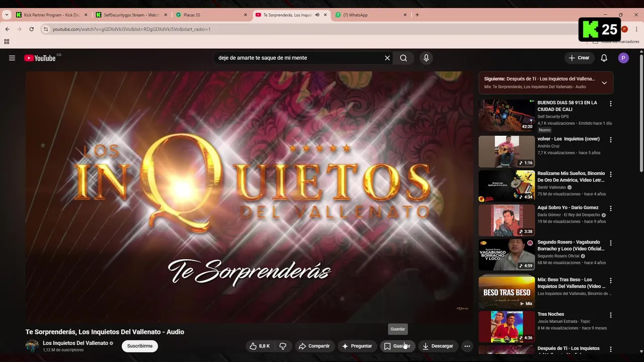Open the tab search dropdown arrow
The height and width of the screenshot is (362, 644).
pyautogui.click(x=7, y=15)
